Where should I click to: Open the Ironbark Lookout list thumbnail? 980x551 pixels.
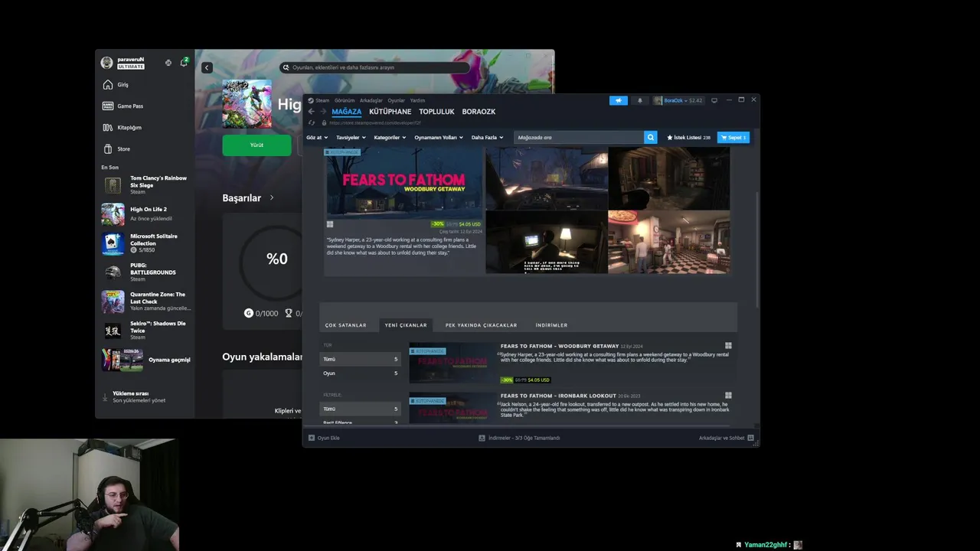tap(452, 408)
